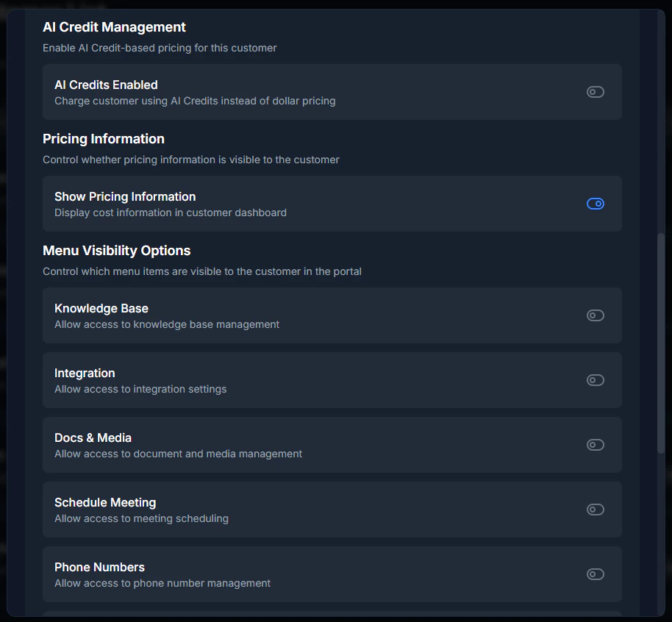The width and height of the screenshot is (672, 622).
Task: Click the Pricing Information section heading
Action: pos(103,139)
